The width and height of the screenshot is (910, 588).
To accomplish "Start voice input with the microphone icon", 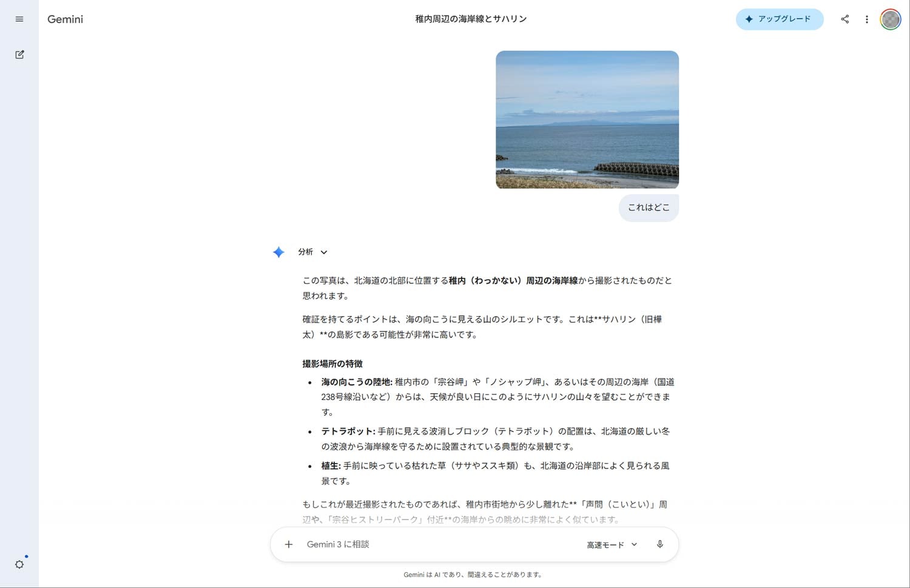I will tap(659, 544).
